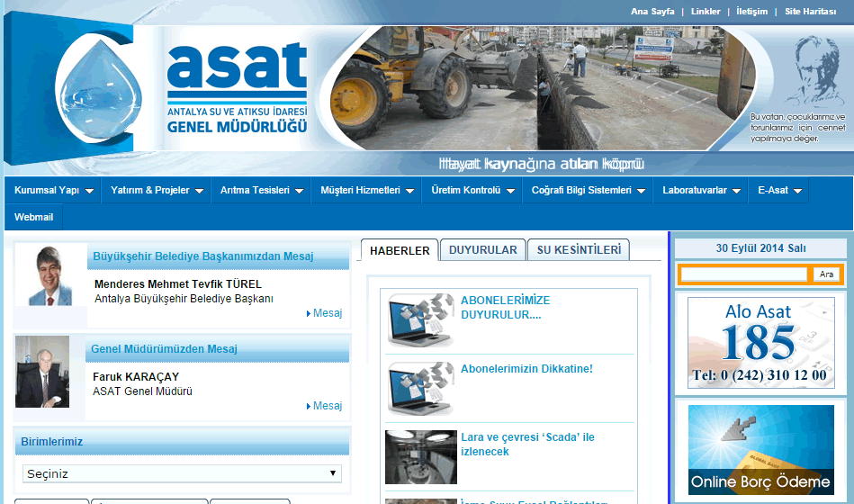The width and height of the screenshot is (854, 504).
Task: Click the Scada news thumbnail image
Action: [x=421, y=457]
